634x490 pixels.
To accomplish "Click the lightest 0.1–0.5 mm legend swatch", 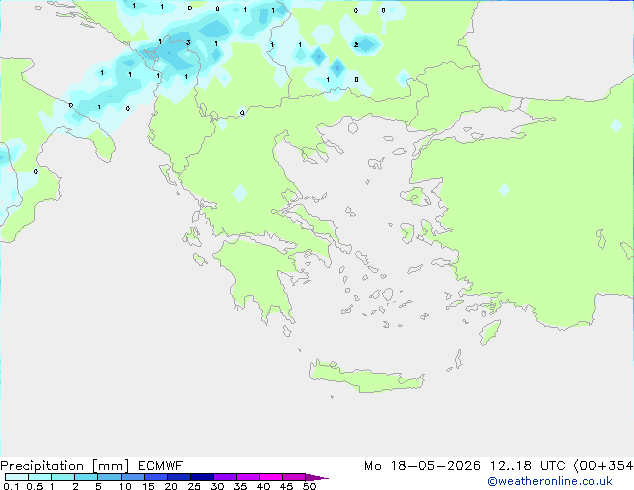I will pyautogui.click(x=17, y=477).
